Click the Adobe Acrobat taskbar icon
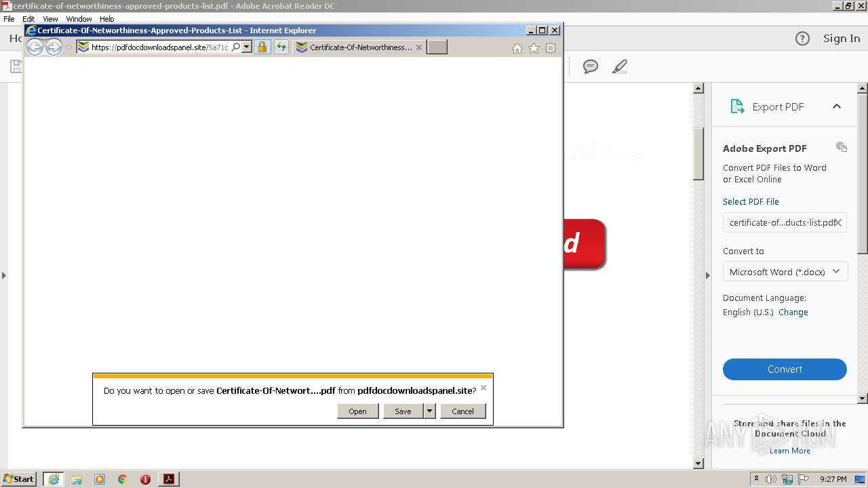 [x=169, y=479]
